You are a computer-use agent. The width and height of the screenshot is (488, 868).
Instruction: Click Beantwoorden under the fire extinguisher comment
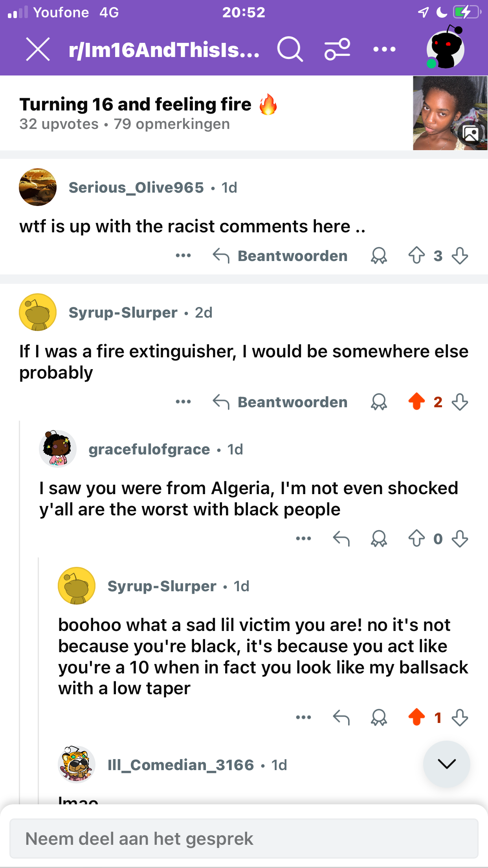tap(280, 402)
